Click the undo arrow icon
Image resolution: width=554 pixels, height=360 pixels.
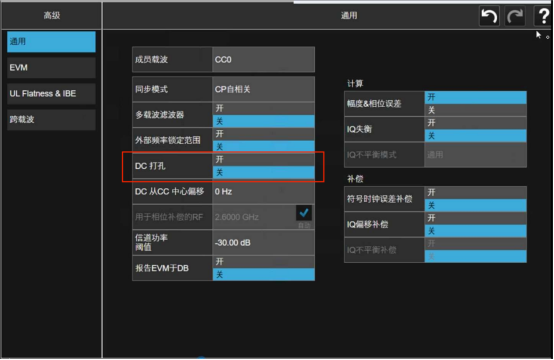tap(489, 16)
